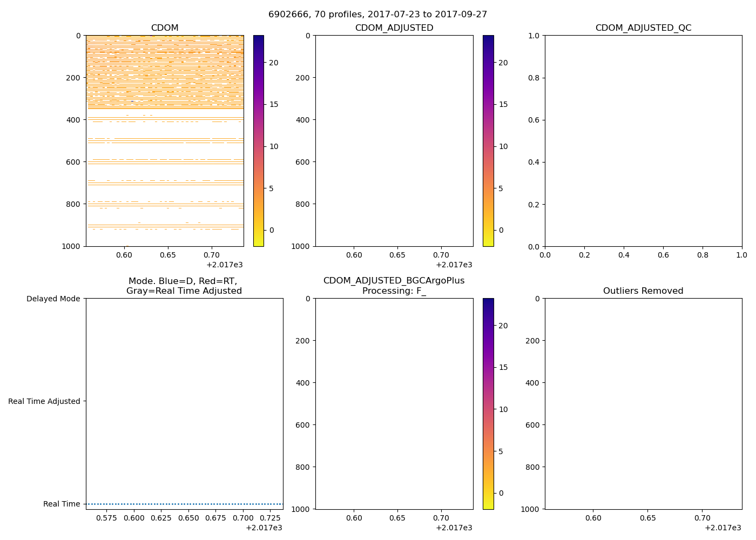
Task: Click the blue dotted Real Time data line
Action: [x=184, y=504]
